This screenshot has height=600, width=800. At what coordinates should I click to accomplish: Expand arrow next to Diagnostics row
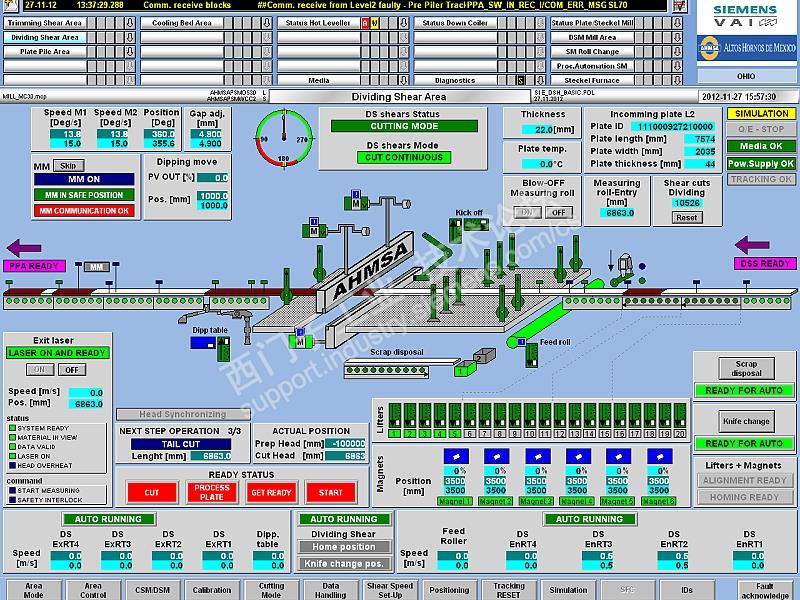540,80
